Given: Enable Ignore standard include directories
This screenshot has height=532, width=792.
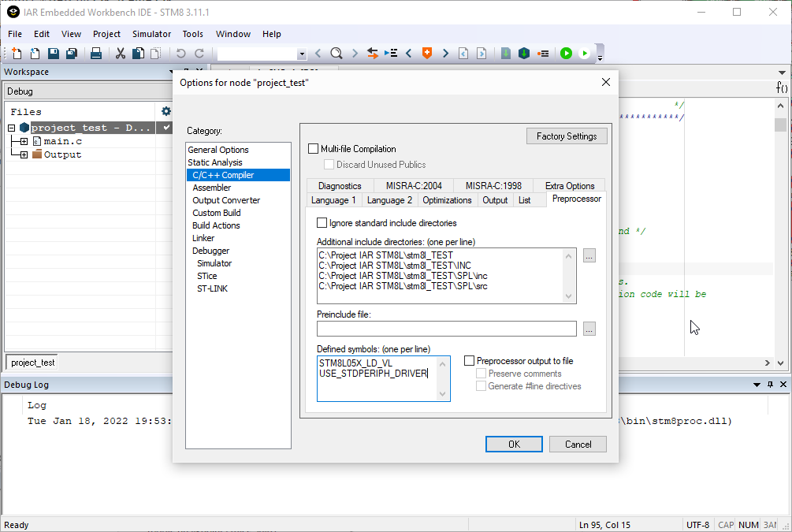Looking at the screenshot, I should click(x=322, y=223).
